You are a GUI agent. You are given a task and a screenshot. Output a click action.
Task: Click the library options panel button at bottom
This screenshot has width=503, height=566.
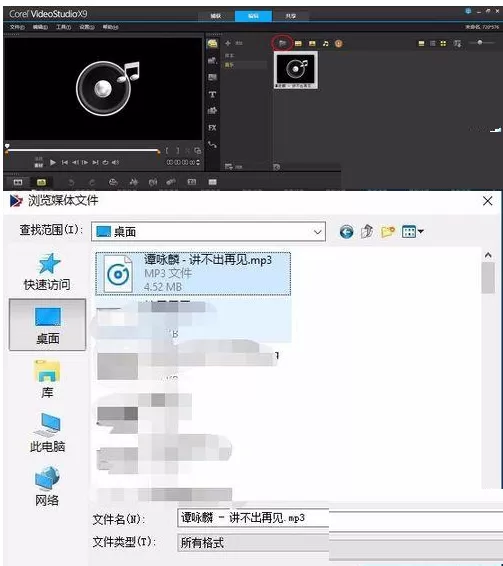[x=277, y=167]
